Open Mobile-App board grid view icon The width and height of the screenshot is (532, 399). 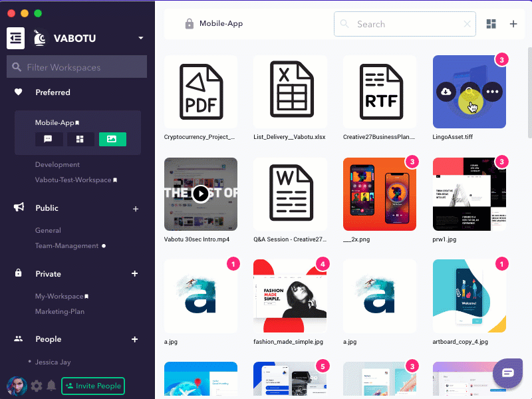click(x=80, y=139)
